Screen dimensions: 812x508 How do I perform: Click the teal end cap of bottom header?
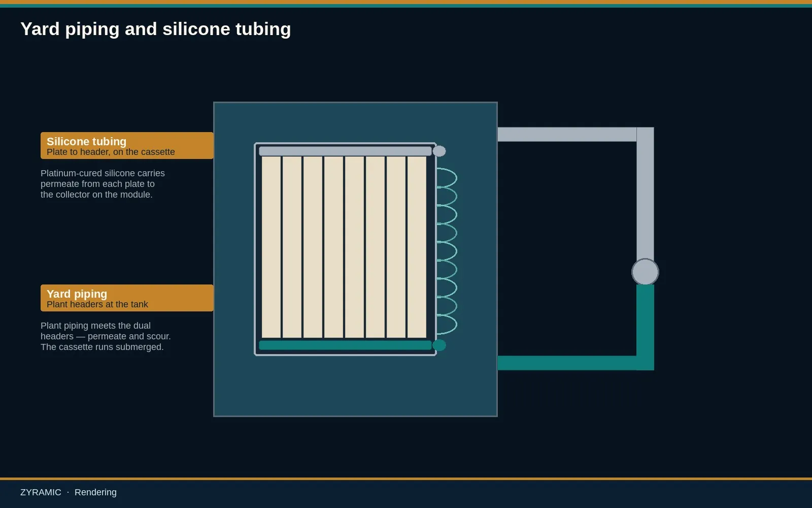439,345
